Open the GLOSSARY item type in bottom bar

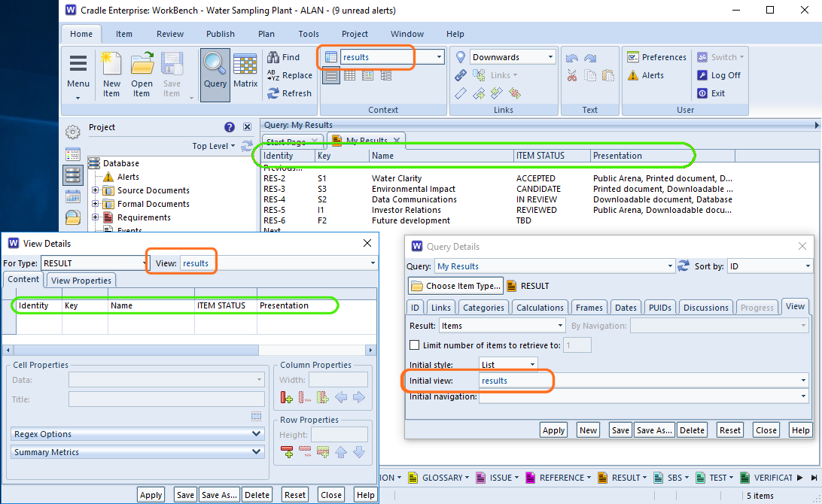437,477
